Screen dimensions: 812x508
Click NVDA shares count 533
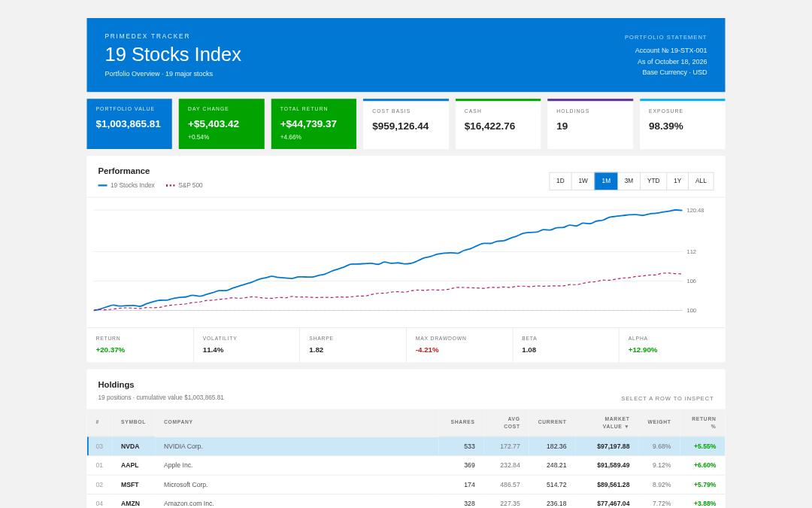[469, 446]
